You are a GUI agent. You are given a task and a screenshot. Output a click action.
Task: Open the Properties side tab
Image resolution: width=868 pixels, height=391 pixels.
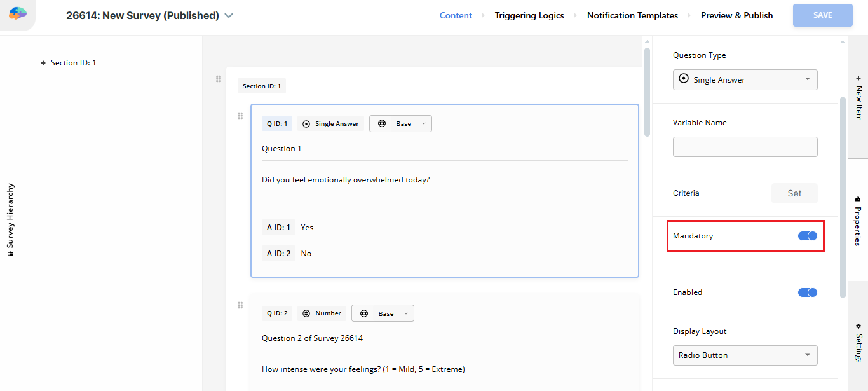858,221
